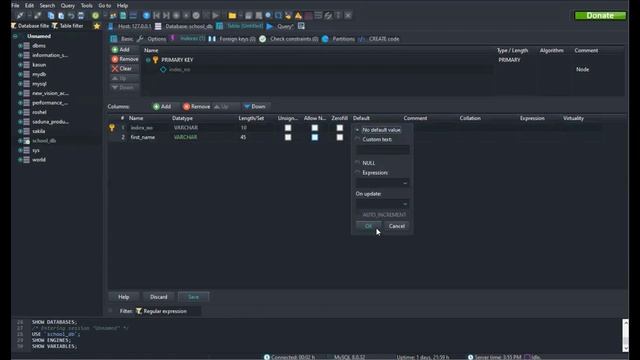Click the disconnect icon in toolbar

38,16
